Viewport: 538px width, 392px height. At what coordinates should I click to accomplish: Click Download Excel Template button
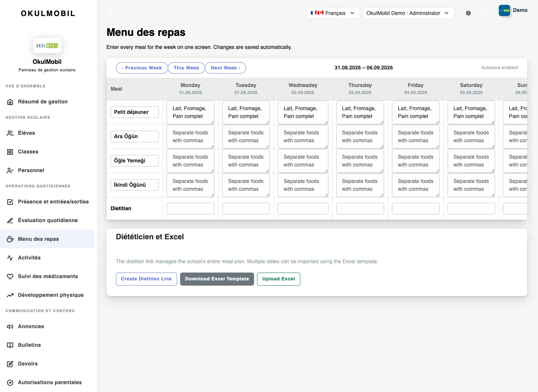click(x=217, y=279)
